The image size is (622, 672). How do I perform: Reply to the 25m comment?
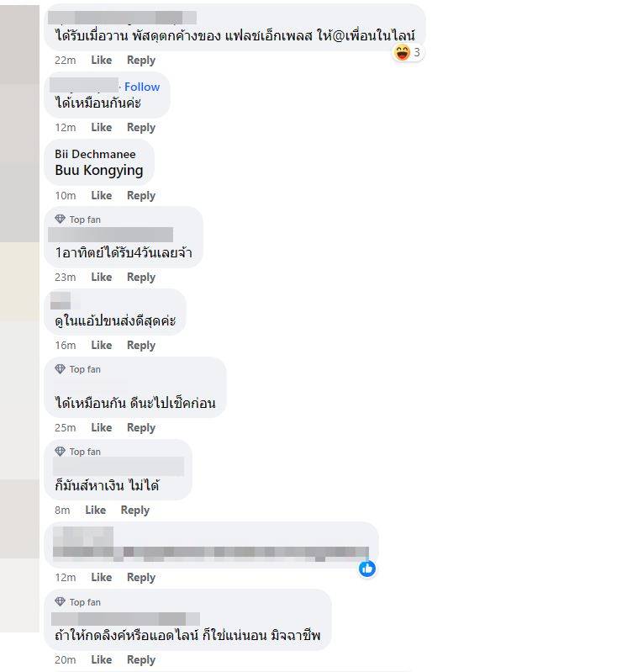[141, 428]
